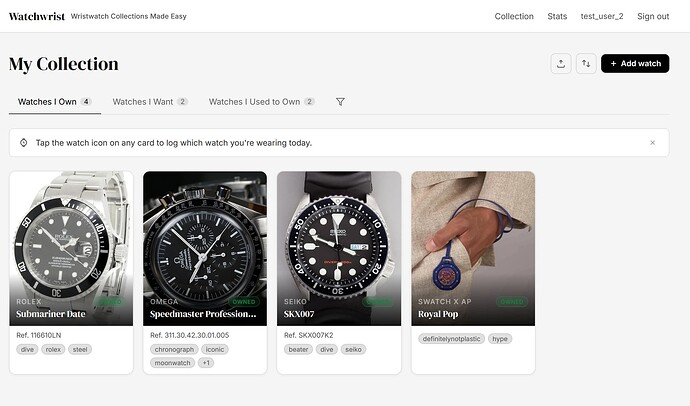
Task: Open the filter funnel icon
Action: pyautogui.click(x=340, y=102)
